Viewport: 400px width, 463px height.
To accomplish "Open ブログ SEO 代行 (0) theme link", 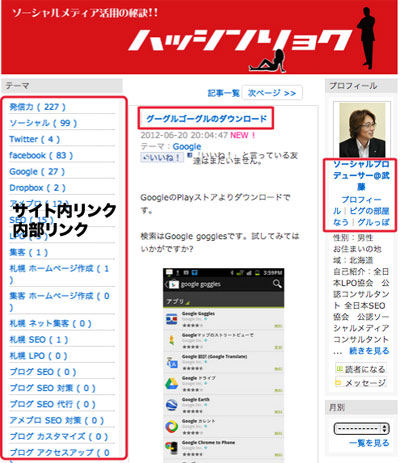I will point(52,404).
